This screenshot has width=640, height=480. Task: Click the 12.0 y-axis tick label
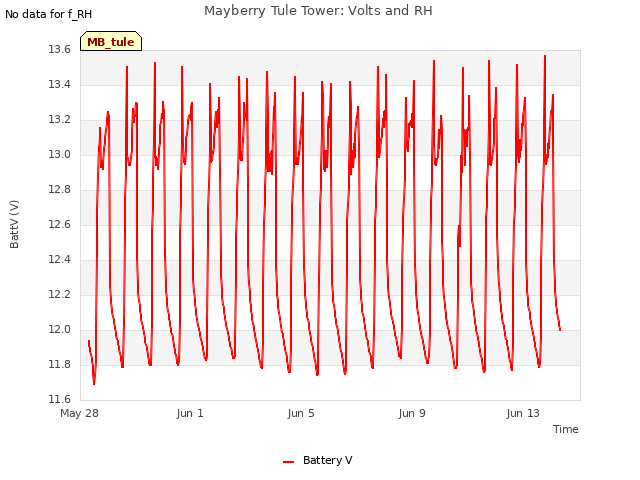click(60, 329)
